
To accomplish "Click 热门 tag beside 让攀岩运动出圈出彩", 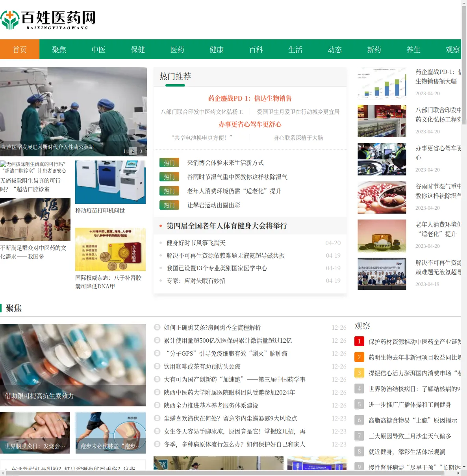I will 169,205.
